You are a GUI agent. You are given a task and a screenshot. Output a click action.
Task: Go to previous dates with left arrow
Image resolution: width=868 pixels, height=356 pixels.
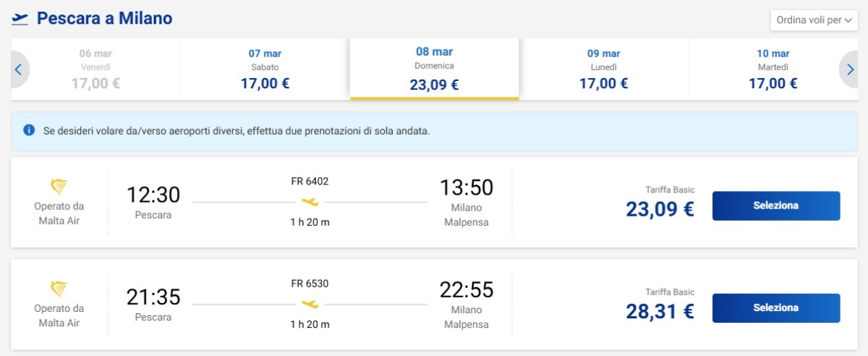19,69
